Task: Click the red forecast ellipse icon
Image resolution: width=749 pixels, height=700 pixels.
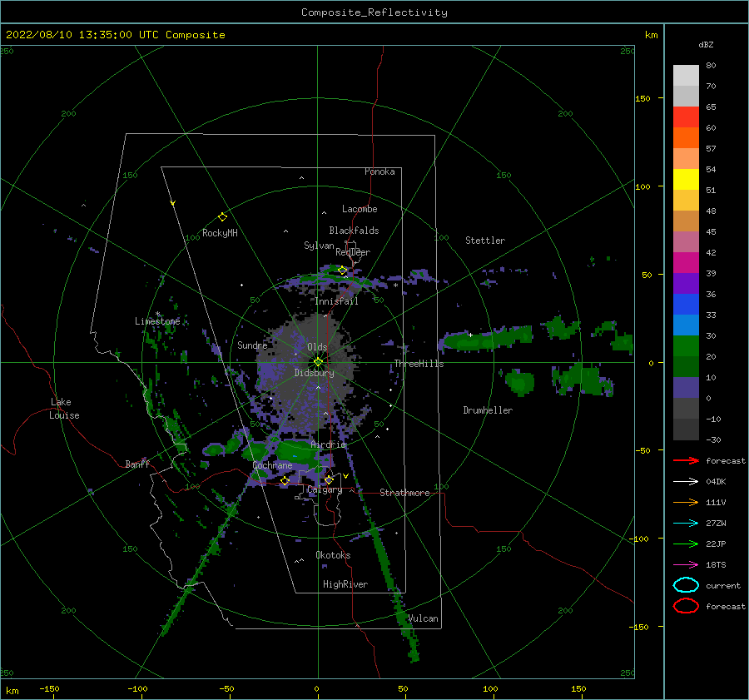Action: (686, 606)
